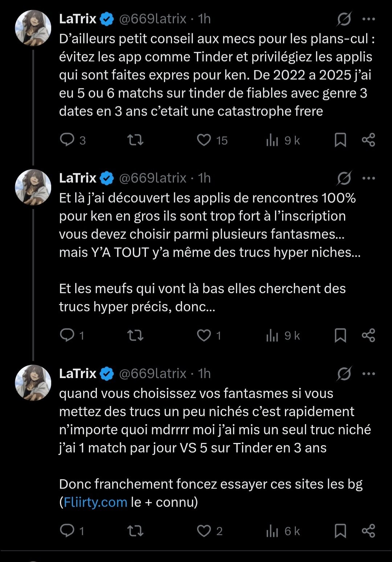Retweet the first tweet in thread
The image size is (392, 562).
pyautogui.click(x=135, y=140)
